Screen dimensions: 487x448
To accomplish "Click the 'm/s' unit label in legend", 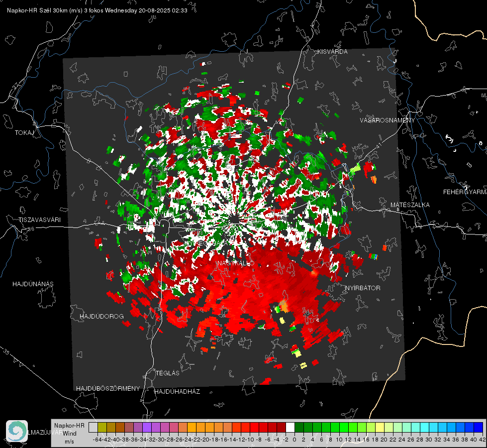I will point(69,442).
